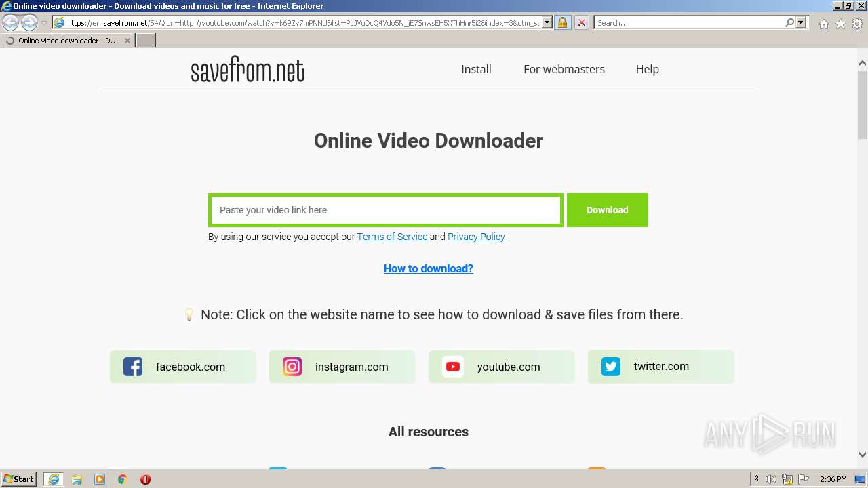868x488 pixels.
Task: Show hidden tray icons arrow
Action: point(757,479)
